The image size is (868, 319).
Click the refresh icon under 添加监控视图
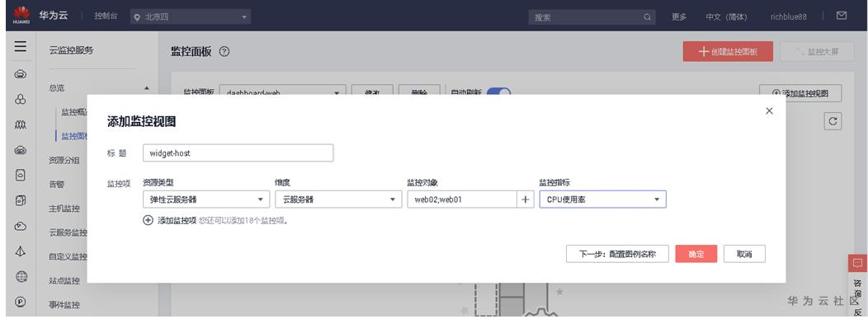833,121
